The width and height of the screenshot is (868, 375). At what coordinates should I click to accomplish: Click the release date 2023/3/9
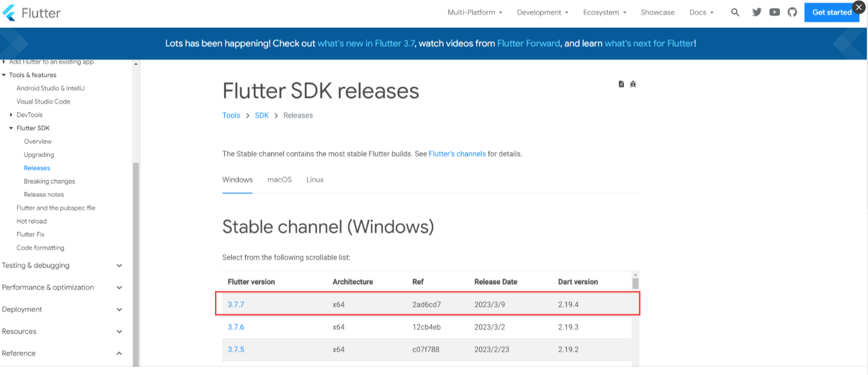[x=490, y=304]
